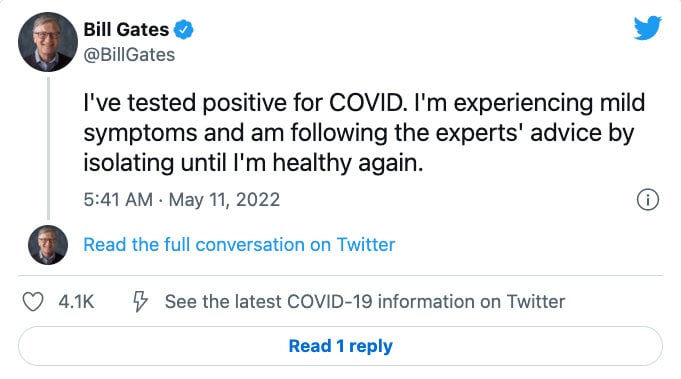This screenshot has width=681, height=379.
Task: Click tweet line "isolating until I'm healthy again."
Action: point(253,163)
